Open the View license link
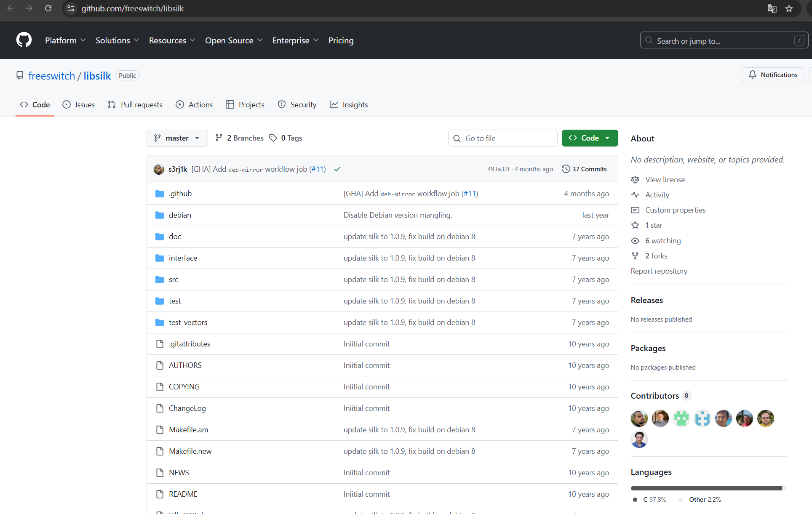This screenshot has height=514, width=812. pyautogui.click(x=665, y=180)
